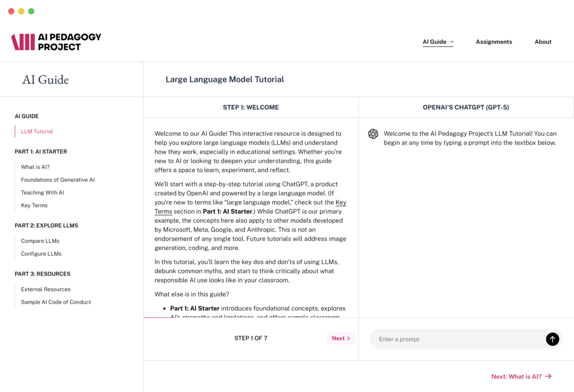
Task: Open Sample AI Code of Conduct
Action: [x=56, y=302]
